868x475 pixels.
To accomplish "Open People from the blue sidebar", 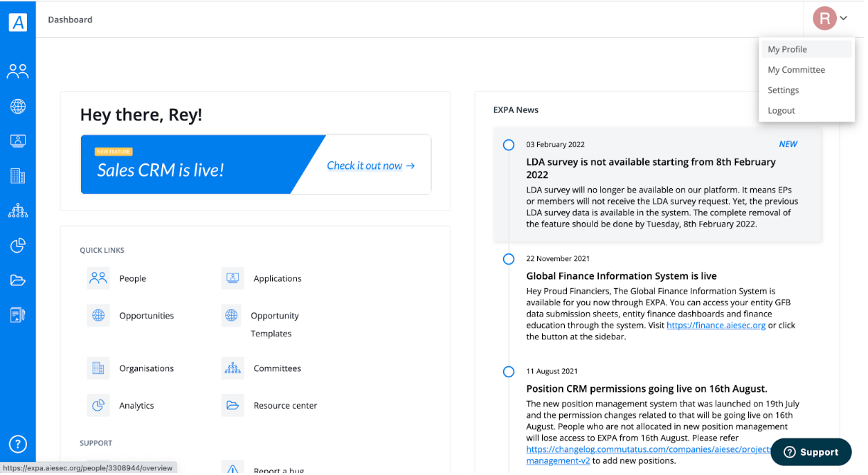I will click(x=18, y=71).
